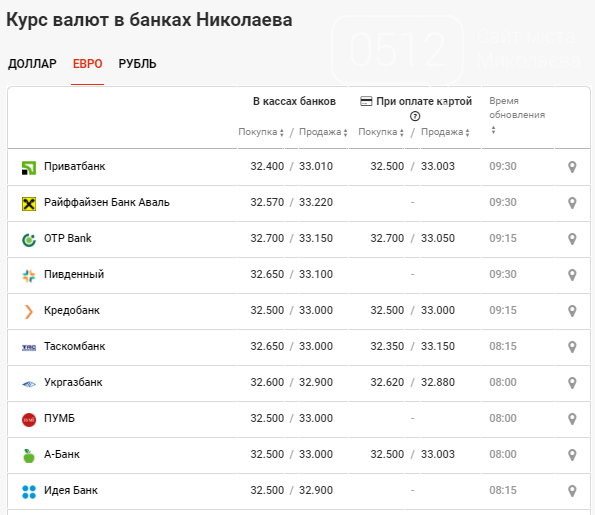Click Приватбанк update time 09:30
Screen dimensions: 595x515
click(x=503, y=166)
